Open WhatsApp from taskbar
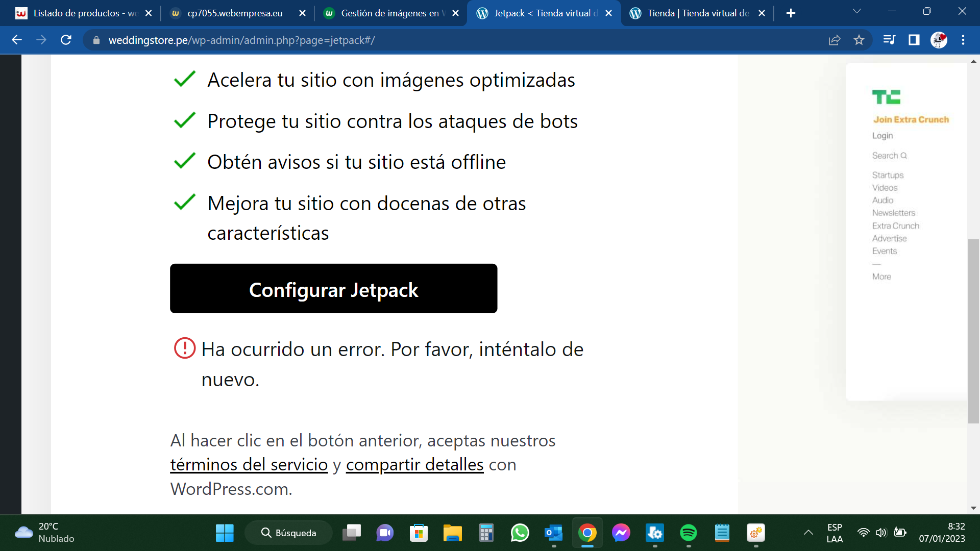This screenshot has width=980, height=551. pos(520,533)
